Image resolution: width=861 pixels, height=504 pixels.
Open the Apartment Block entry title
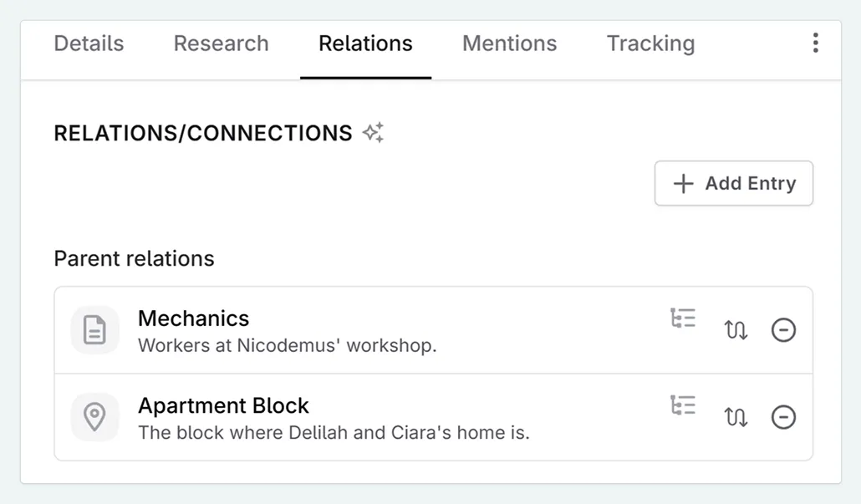(x=223, y=405)
